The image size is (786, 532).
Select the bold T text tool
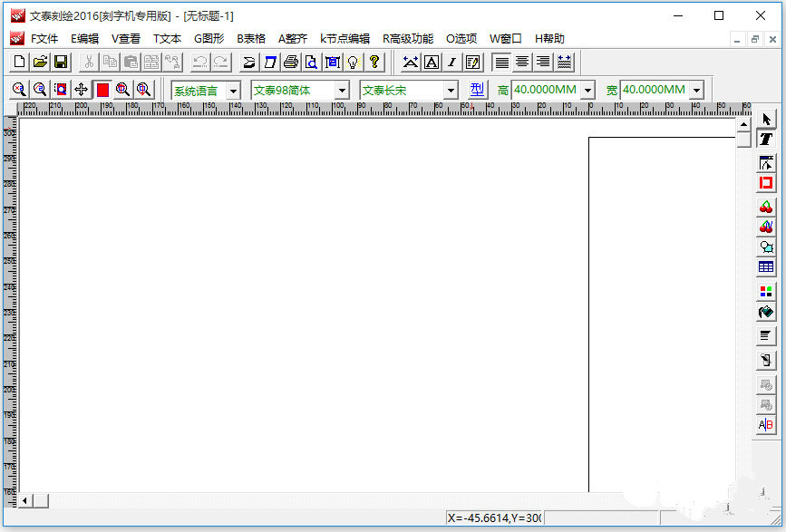(x=766, y=139)
